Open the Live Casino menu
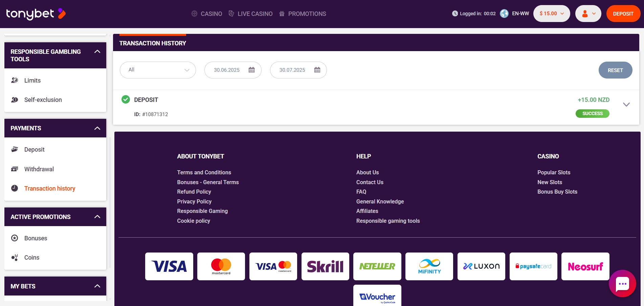Screen dimensions: 644x306 (x=250, y=14)
